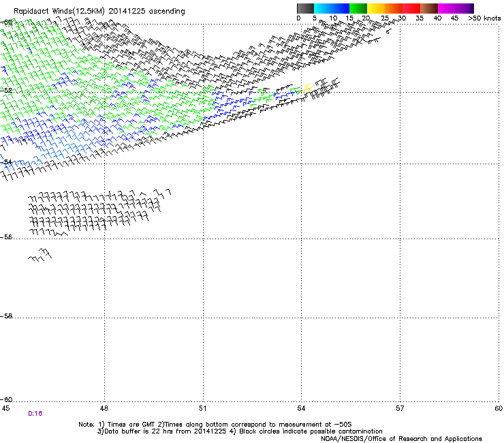This screenshot has height=443, width=504.
Task: Click the brown 35-40 knots legend segment
Action: pyautogui.click(x=429, y=8)
